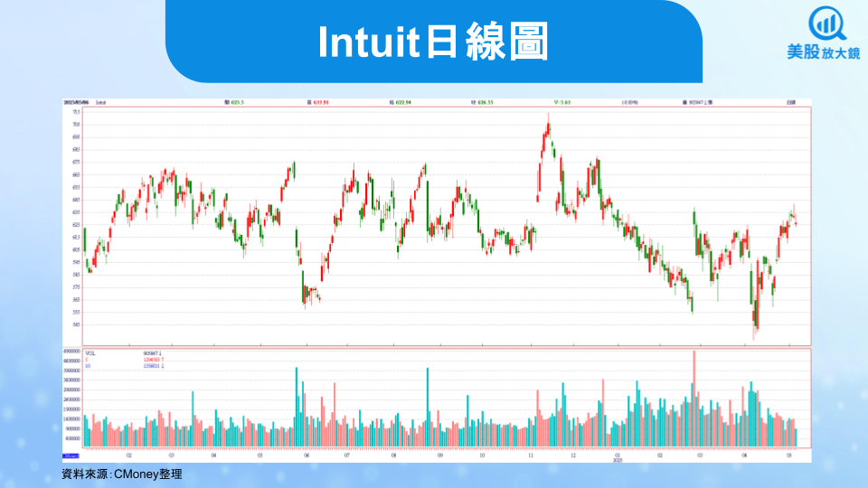Click the blue CMoney tag below volume axis

point(71,455)
